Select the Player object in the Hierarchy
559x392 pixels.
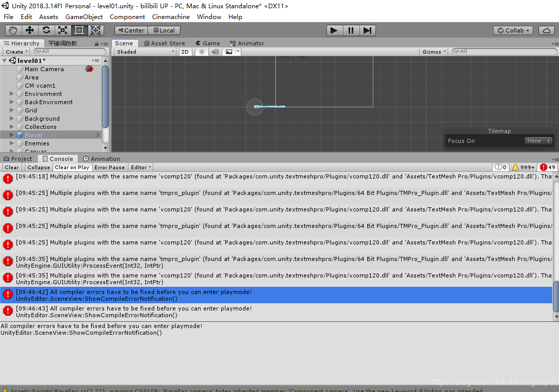[x=33, y=135]
